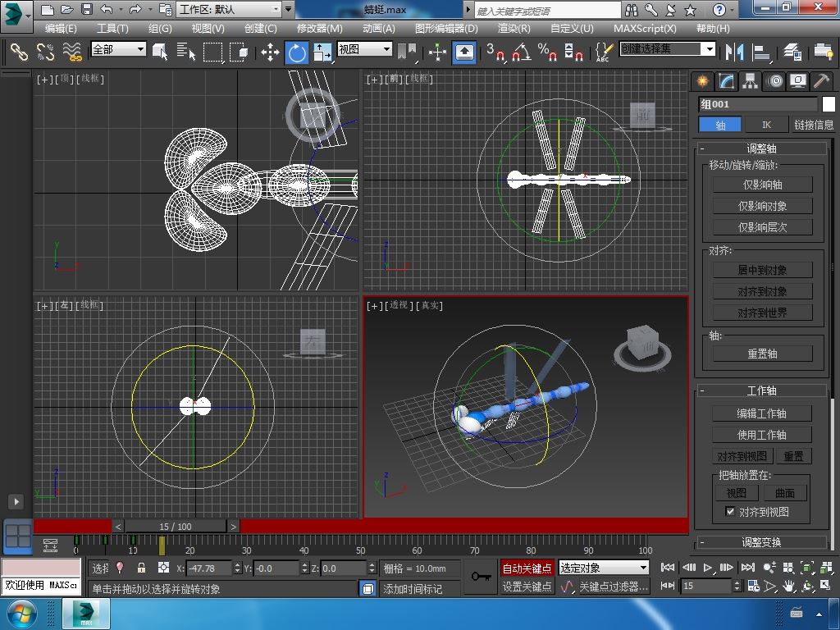
Task: Select the Link tool
Action: tap(19, 52)
